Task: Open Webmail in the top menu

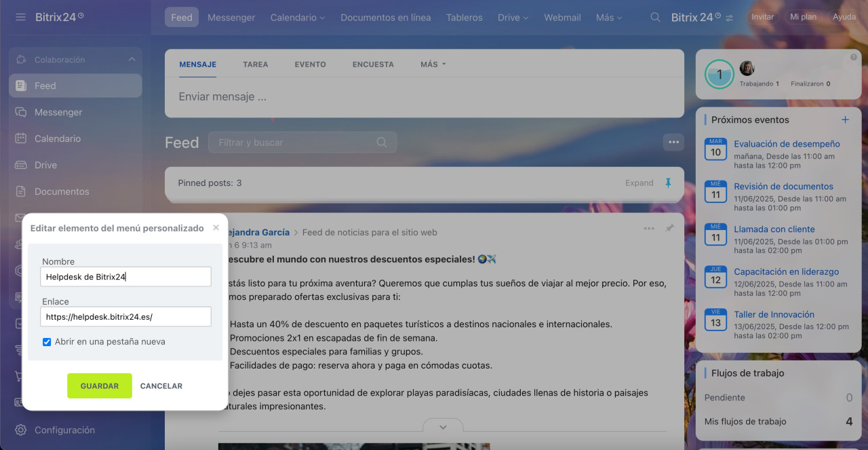Action: coord(563,18)
